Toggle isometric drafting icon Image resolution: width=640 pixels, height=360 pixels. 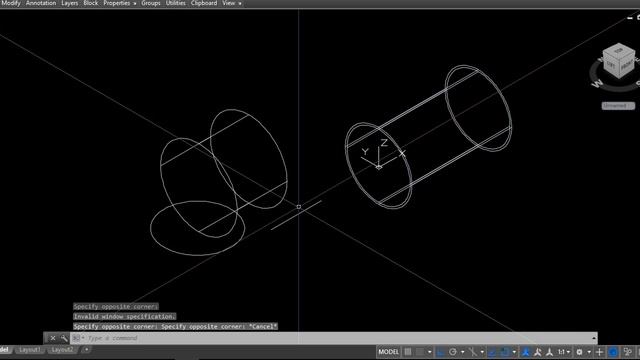(x=473, y=352)
